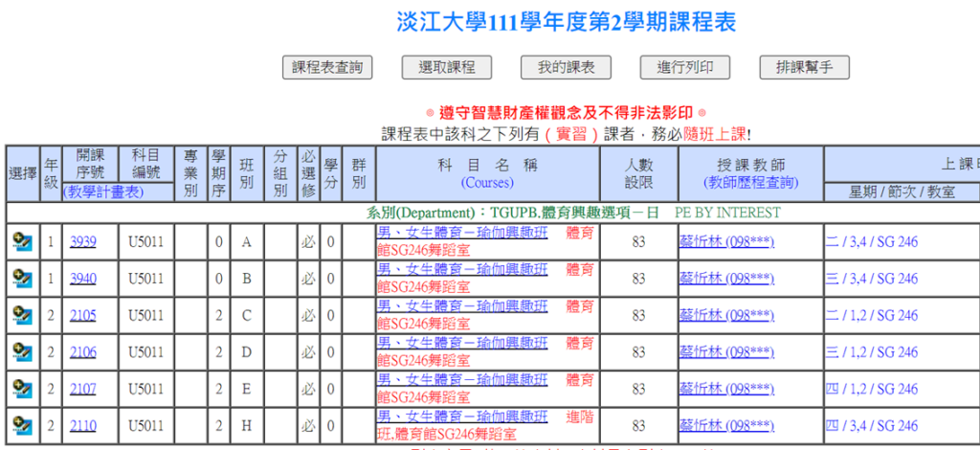Open teacher 蔡忻林 link in row 2107

coord(727,390)
